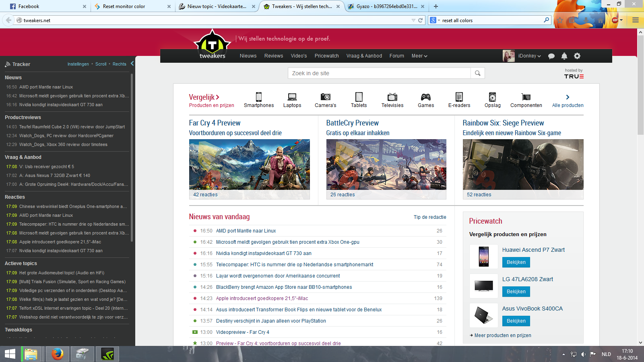Open the Far Cry 4 Preview headline
This screenshot has height=362, width=644.
215,123
